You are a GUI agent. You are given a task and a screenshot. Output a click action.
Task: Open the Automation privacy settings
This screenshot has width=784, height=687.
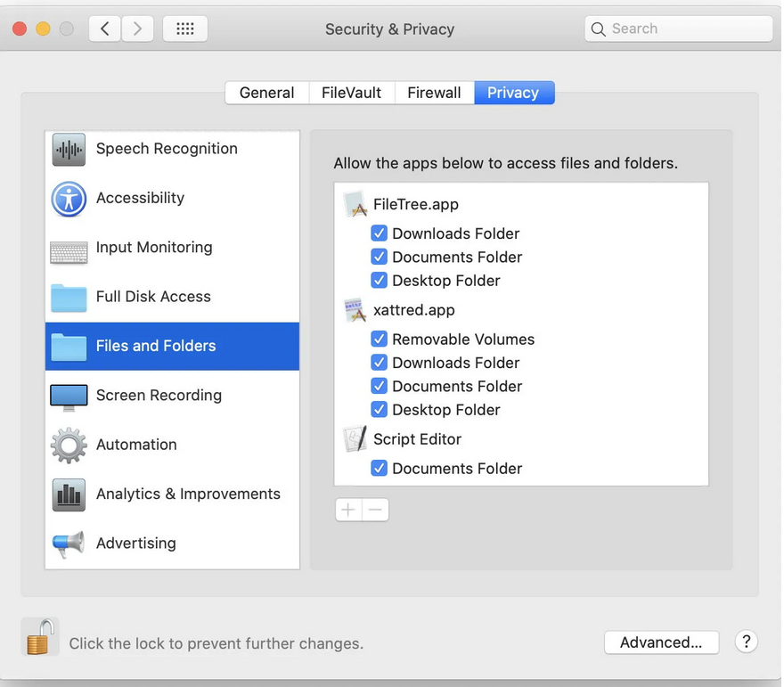click(136, 445)
